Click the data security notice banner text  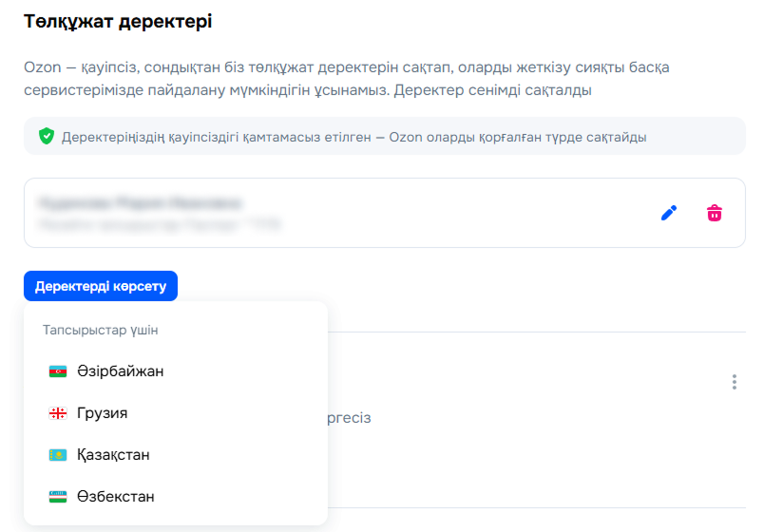[354, 137]
